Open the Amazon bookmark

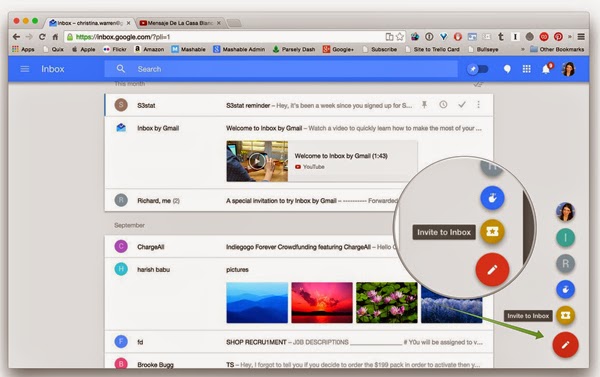tap(149, 49)
